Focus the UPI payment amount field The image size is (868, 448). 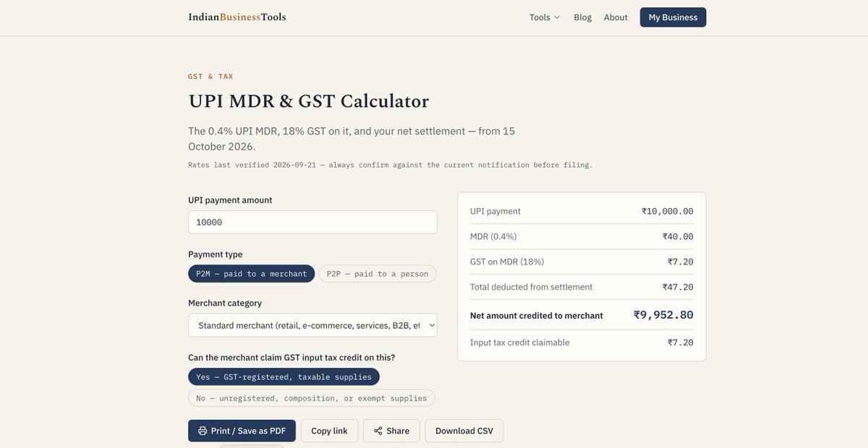tap(312, 223)
